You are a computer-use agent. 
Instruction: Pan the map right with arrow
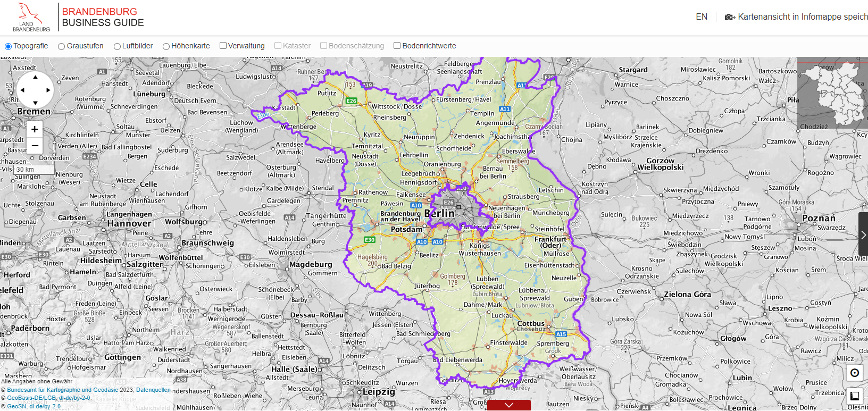point(48,90)
